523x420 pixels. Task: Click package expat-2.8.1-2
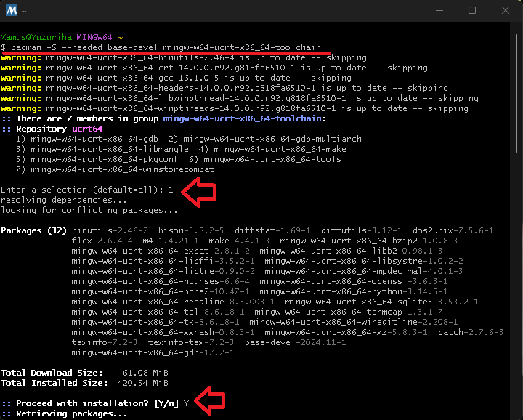161,251
